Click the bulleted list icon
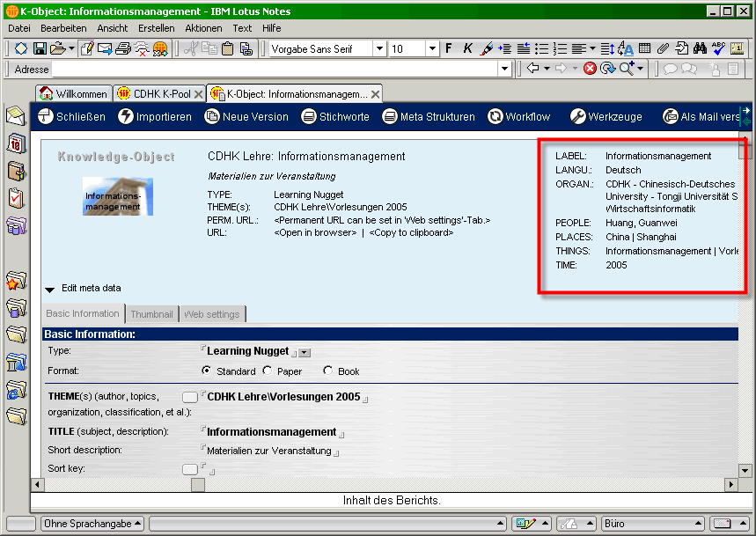Image resolution: width=756 pixels, height=536 pixels. click(542, 48)
